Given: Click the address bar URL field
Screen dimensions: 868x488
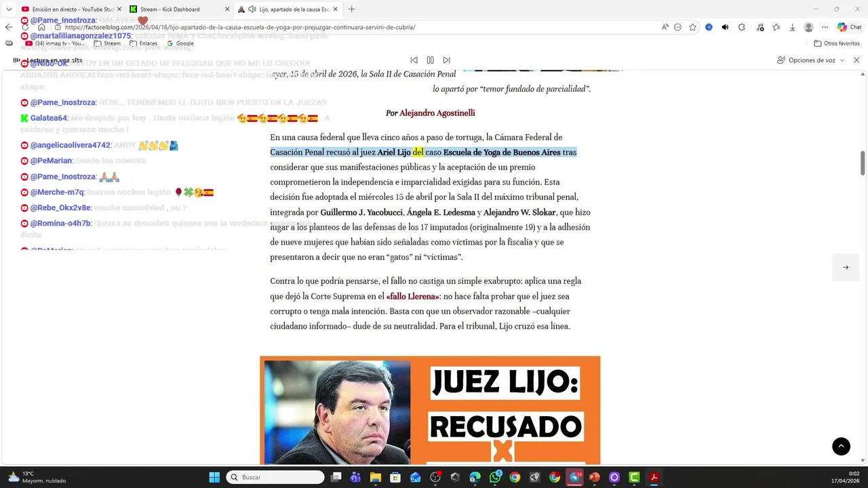Looking at the screenshot, I should [x=353, y=27].
